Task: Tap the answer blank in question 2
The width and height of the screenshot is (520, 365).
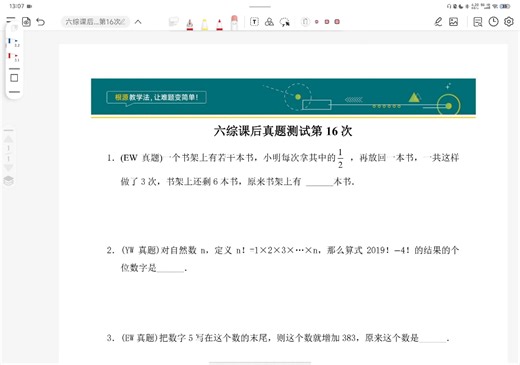Action: coord(170,268)
